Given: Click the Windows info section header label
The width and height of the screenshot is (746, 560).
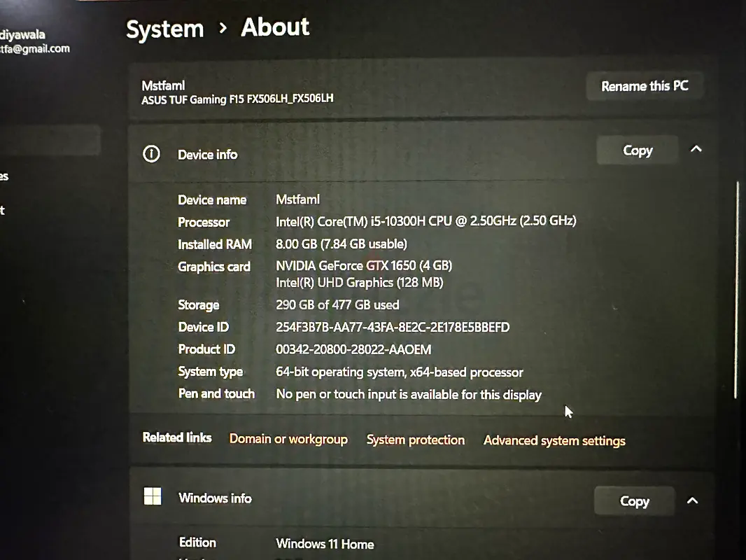Looking at the screenshot, I should coord(215,498).
